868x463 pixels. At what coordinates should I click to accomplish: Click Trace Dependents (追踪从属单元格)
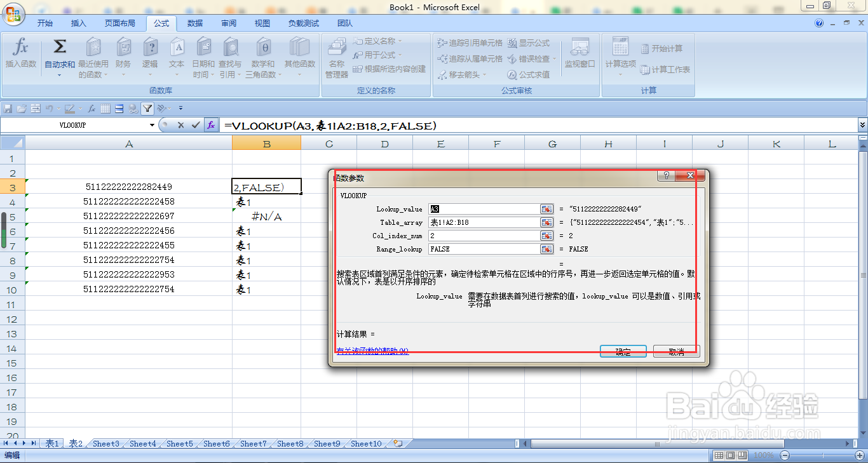470,58
